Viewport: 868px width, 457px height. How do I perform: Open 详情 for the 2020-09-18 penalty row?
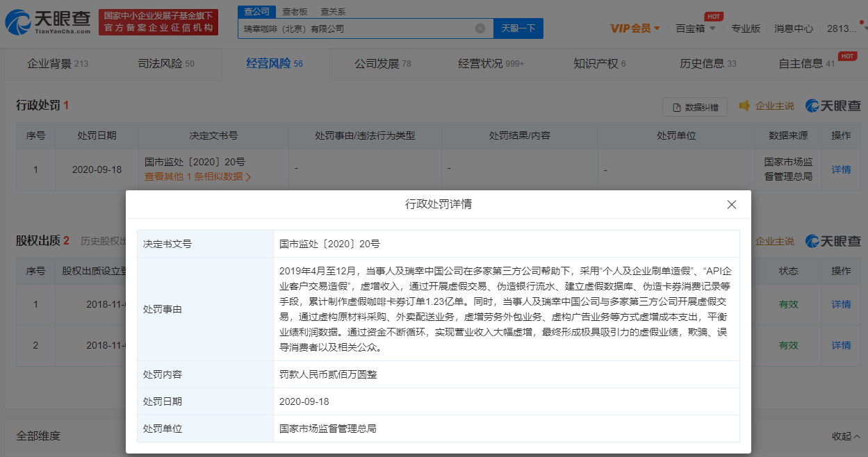click(841, 169)
